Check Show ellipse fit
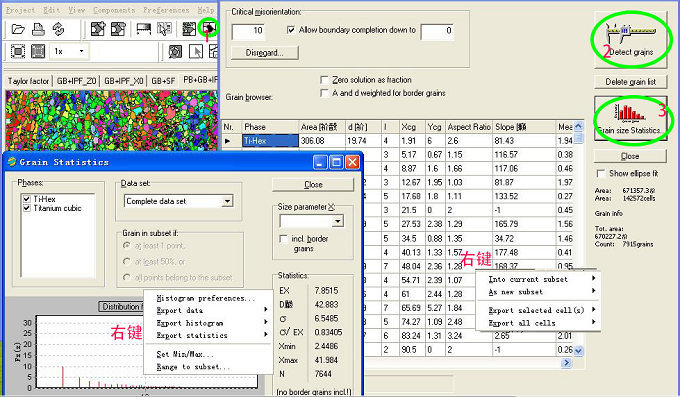Screen dimensions: 680x397 pyautogui.click(x=601, y=174)
